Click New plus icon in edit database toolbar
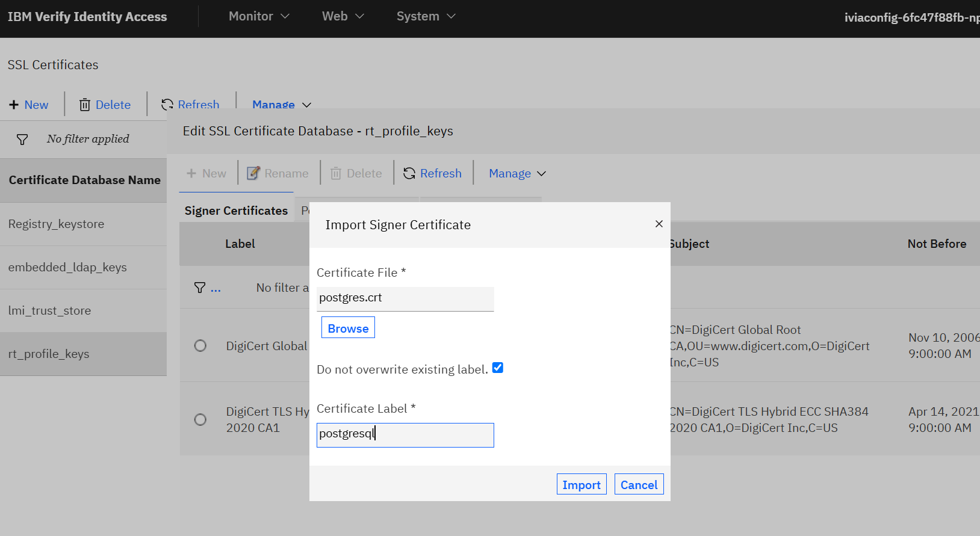This screenshot has width=980, height=536. pyautogui.click(x=191, y=173)
